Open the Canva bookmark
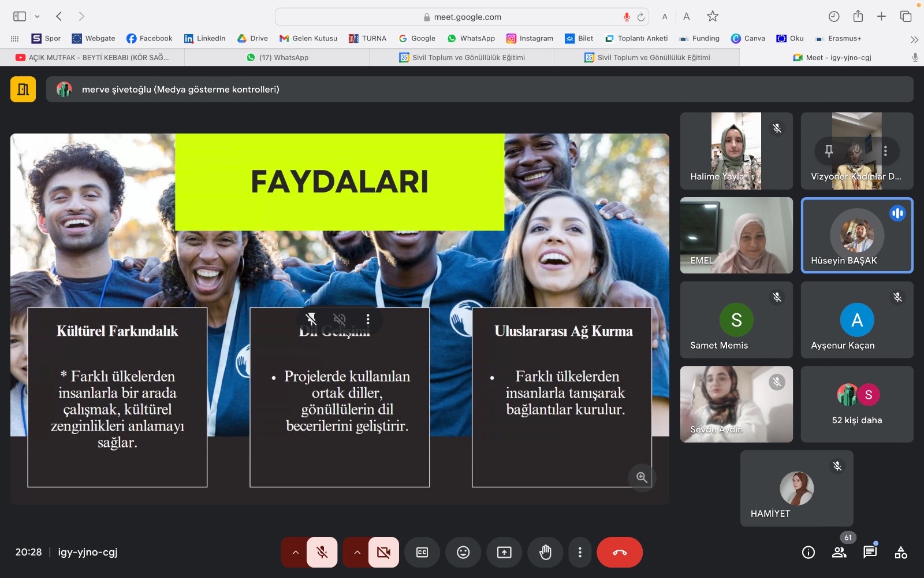This screenshot has height=578, width=924. (x=748, y=38)
